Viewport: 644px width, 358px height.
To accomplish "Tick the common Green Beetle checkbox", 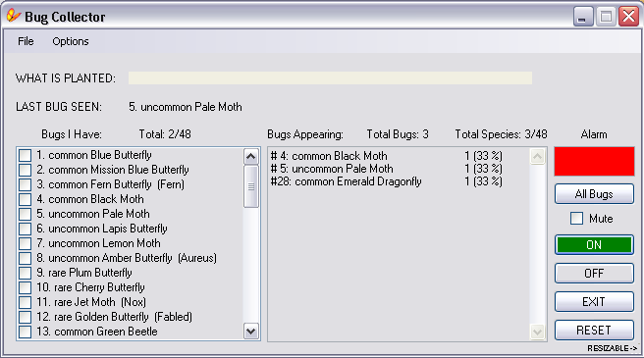I will tap(26, 332).
